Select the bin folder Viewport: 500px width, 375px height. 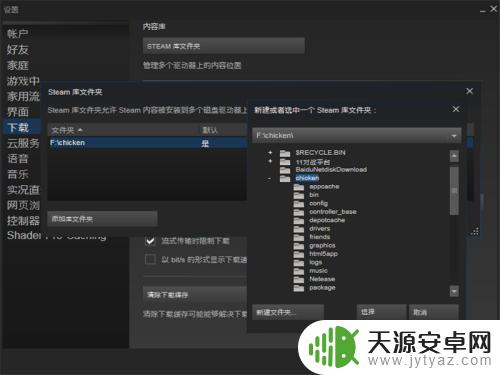tap(314, 195)
